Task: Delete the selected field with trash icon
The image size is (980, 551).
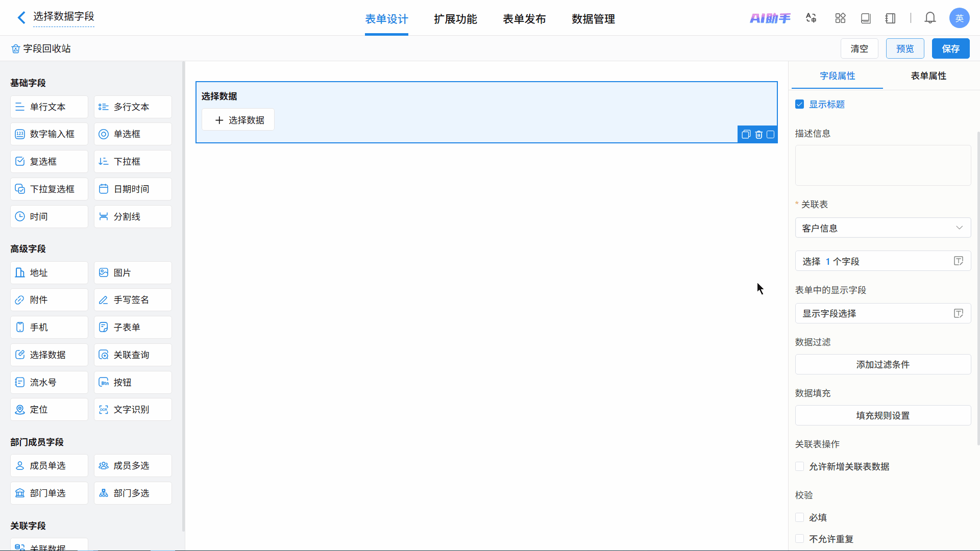Action: [x=758, y=135]
